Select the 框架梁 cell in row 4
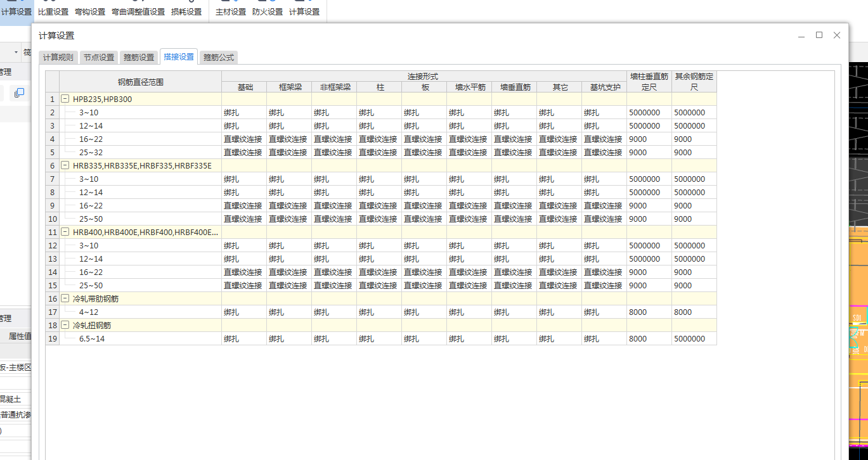868x460 pixels. 290,139
